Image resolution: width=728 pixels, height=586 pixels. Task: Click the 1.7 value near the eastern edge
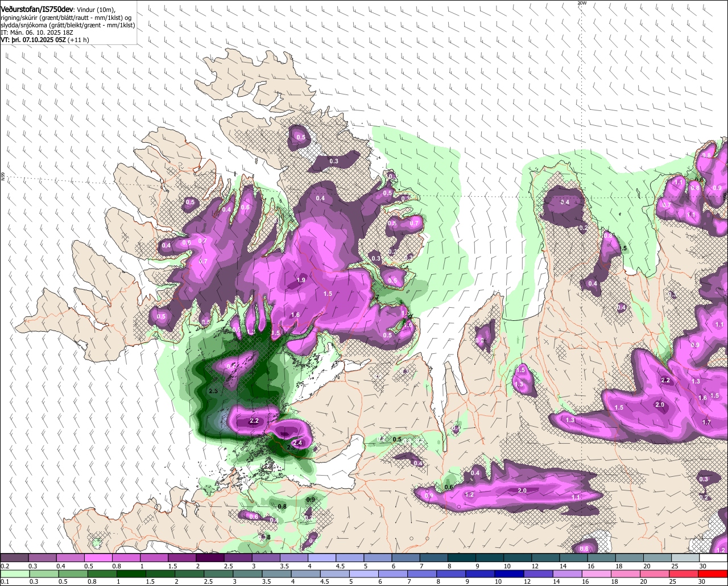[706, 422]
